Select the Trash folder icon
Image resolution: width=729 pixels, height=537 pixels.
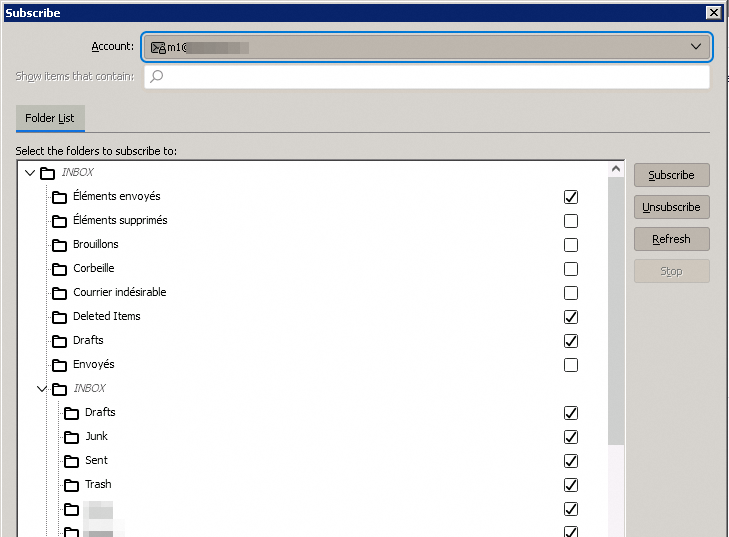[71, 485]
